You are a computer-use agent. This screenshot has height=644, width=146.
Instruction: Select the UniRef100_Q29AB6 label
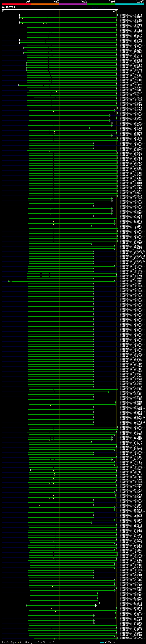coord(131,168)
